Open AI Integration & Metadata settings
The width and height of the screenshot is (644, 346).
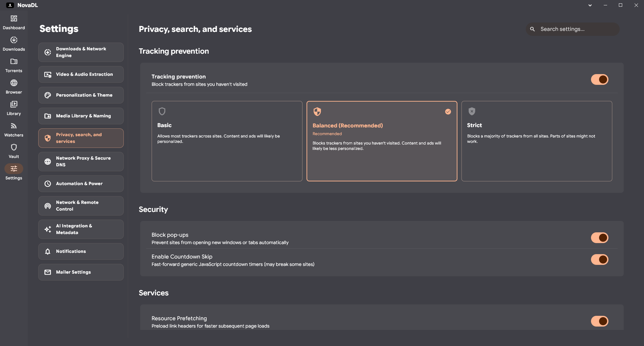pos(81,229)
